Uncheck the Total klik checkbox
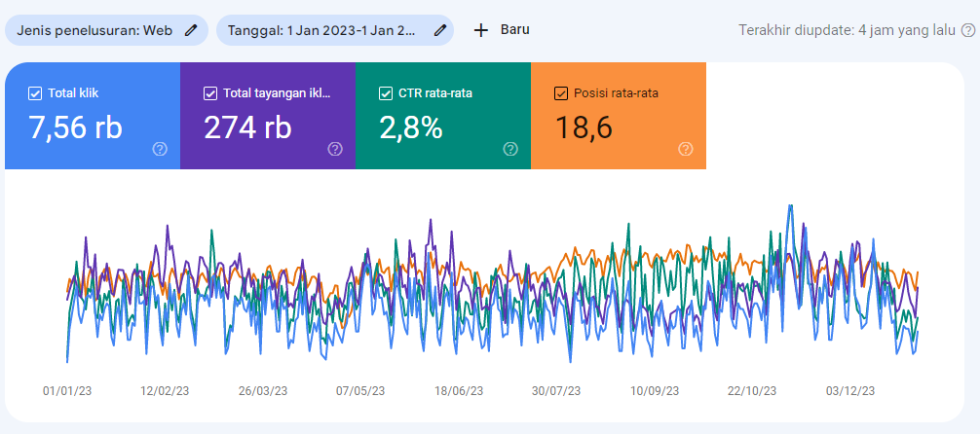Viewport: 980px width, 434px height. (x=35, y=93)
